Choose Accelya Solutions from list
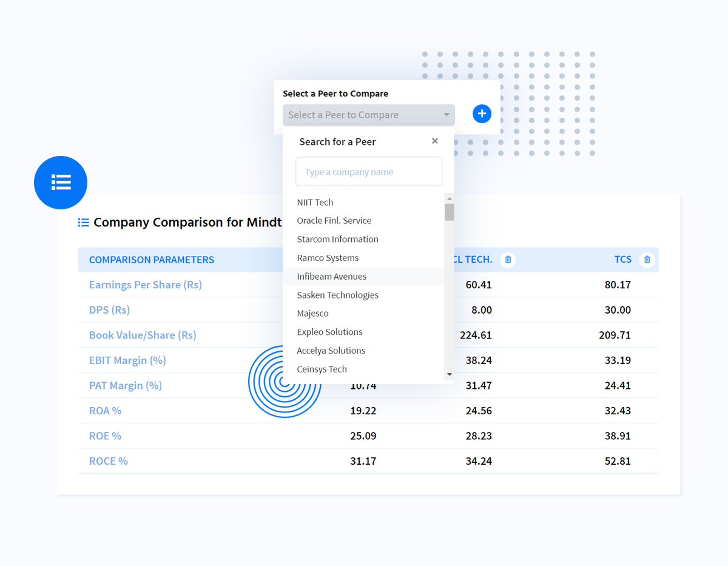 pyautogui.click(x=331, y=351)
